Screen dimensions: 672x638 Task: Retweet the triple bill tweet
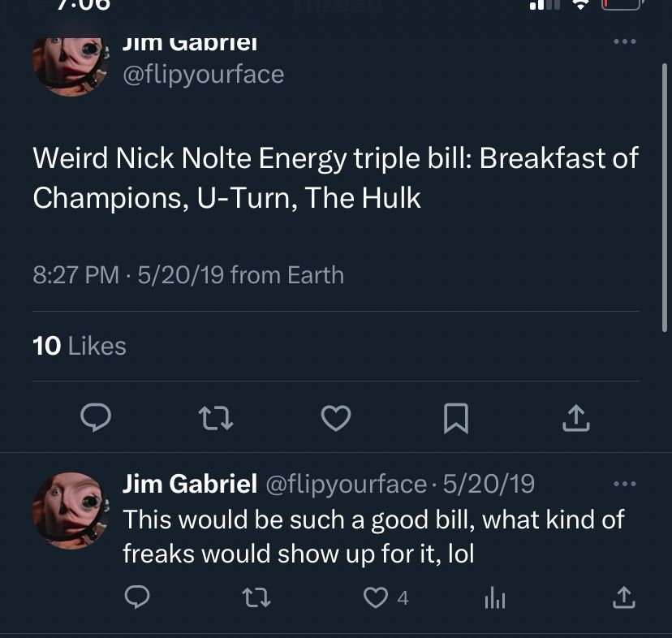click(x=216, y=419)
